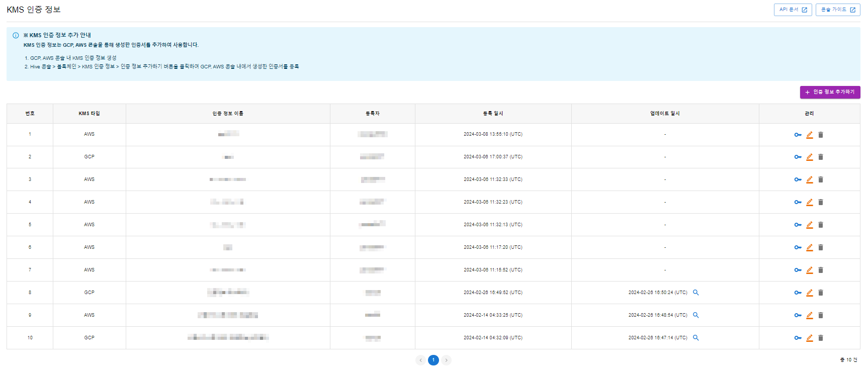Image resolution: width=868 pixels, height=374 pixels.
Task: Click the 인증 정보 추가하기 button
Action: 830,92
